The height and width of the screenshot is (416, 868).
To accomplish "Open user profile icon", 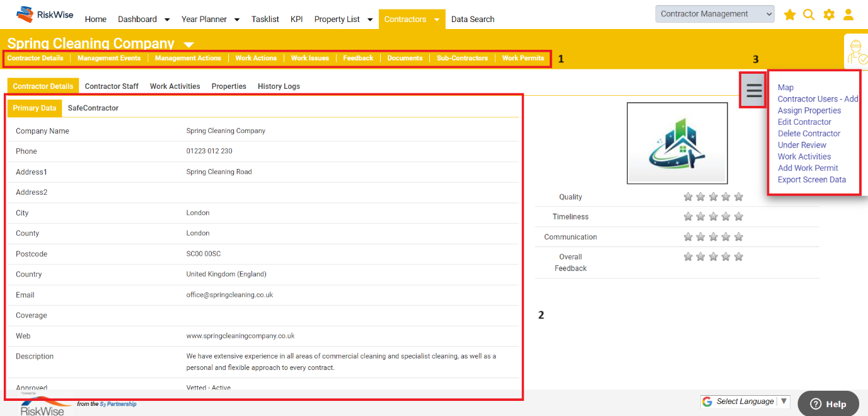I will tap(848, 14).
